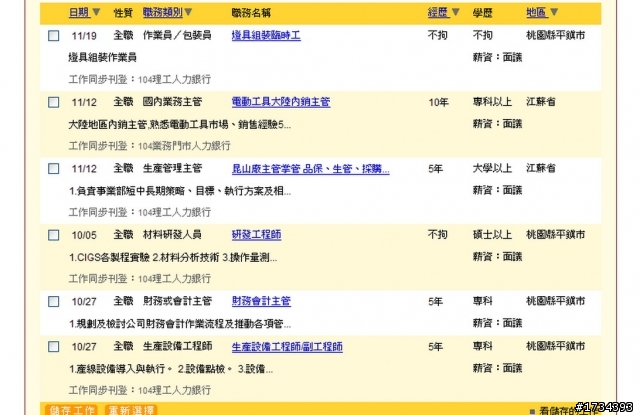640x415 pixels.
Task: Click the sort arrow beside 日期
Action: click(x=96, y=12)
